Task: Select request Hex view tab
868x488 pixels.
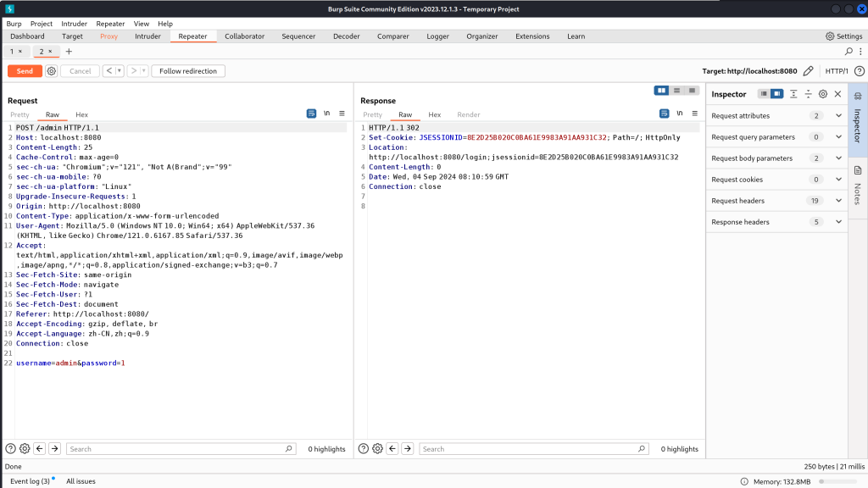Action: [82, 114]
